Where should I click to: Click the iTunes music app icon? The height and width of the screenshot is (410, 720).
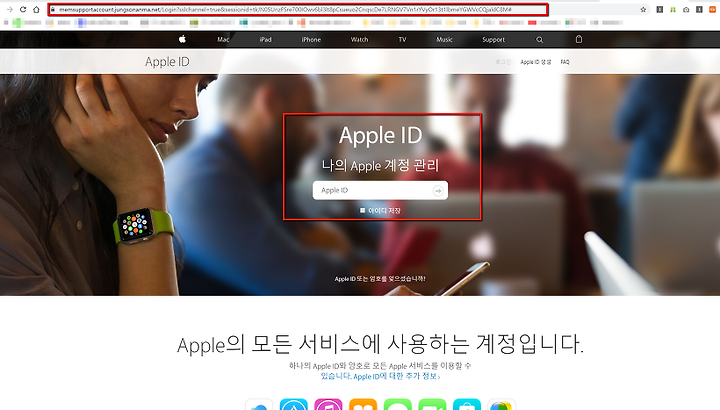328,405
